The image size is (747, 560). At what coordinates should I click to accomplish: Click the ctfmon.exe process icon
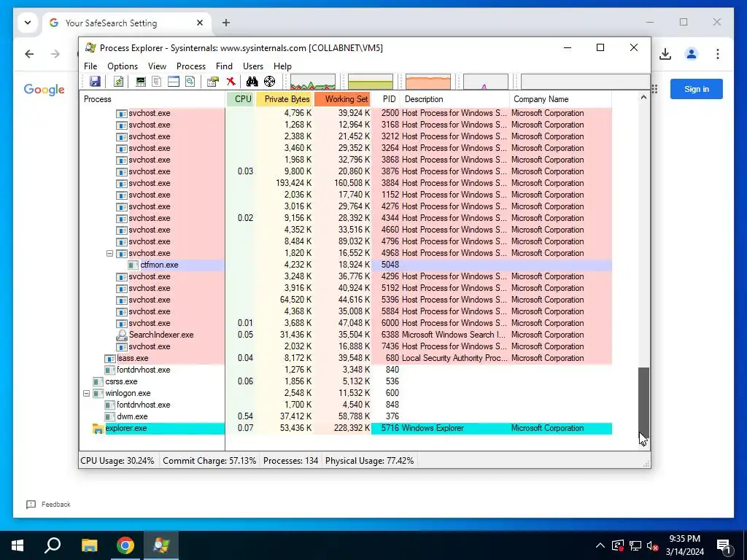pyautogui.click(x=133, y=265)
